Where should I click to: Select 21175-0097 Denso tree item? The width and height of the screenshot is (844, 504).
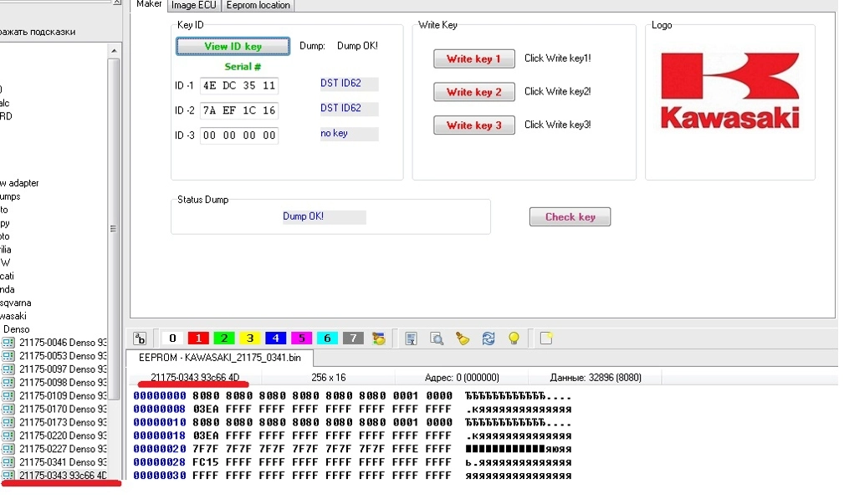[63, 369]
